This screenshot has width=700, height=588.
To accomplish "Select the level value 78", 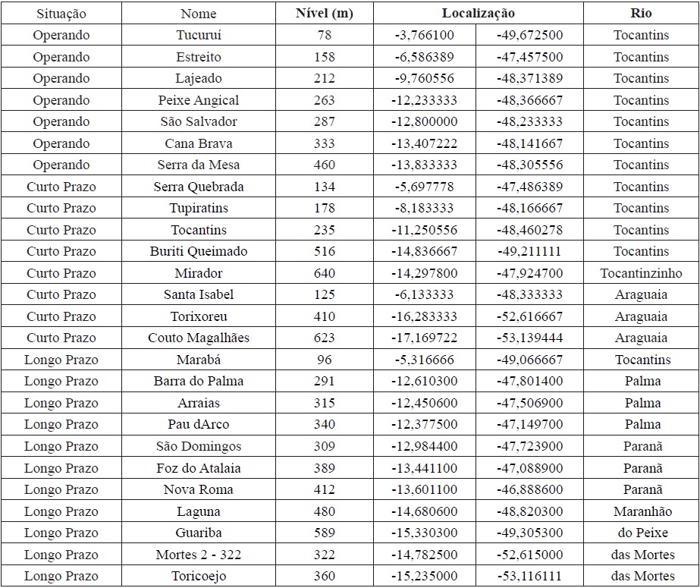I will [324, 36].
